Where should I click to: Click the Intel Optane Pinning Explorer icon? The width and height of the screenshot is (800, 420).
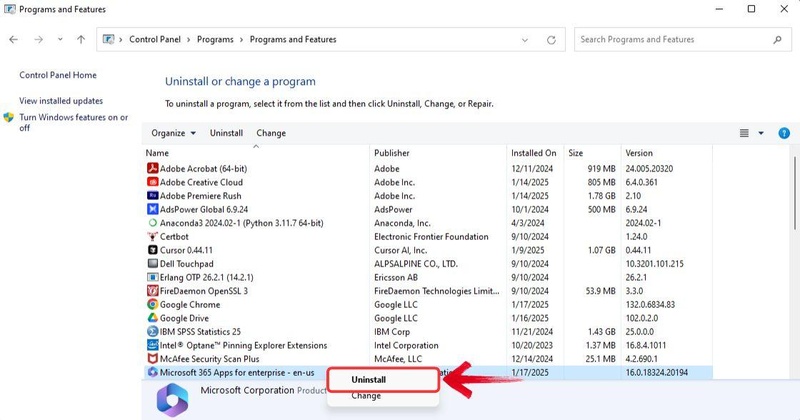(x=152, y=345)
